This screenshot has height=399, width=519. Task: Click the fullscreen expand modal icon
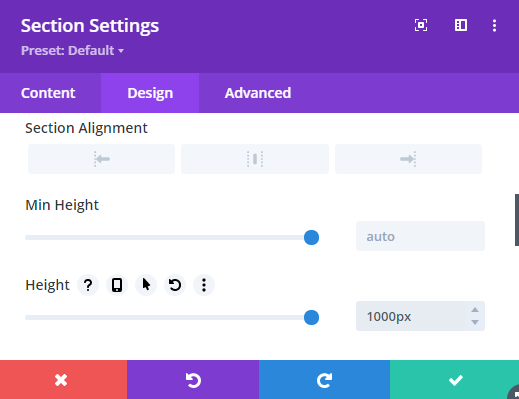pyautogui.click(x=421, y=25)
